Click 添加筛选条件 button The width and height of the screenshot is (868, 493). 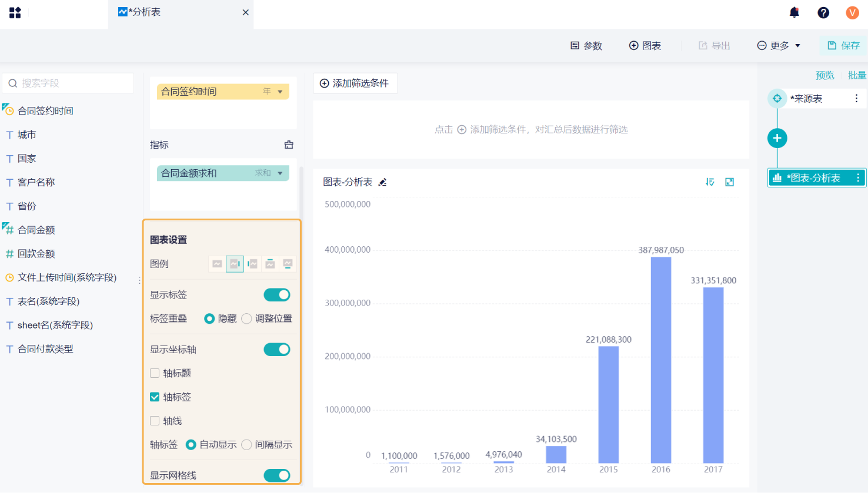355,83
